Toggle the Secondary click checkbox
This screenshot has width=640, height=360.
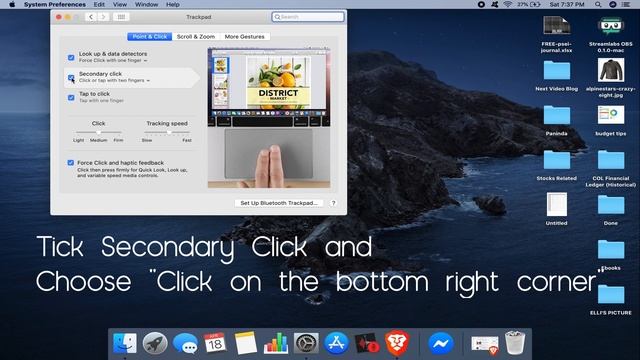click(x=71, y=78)
